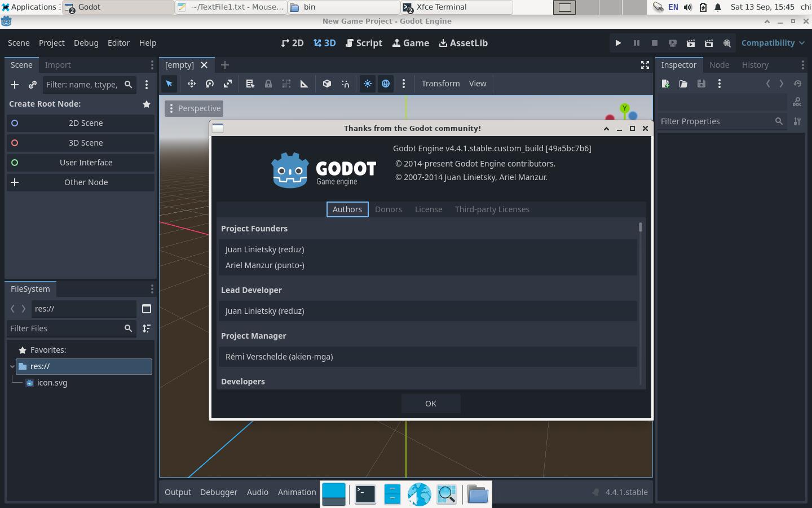The height and width of the screenshot is (508, 812).
Task: Click the Run Specific Scene icon
Action: [709, 43]
